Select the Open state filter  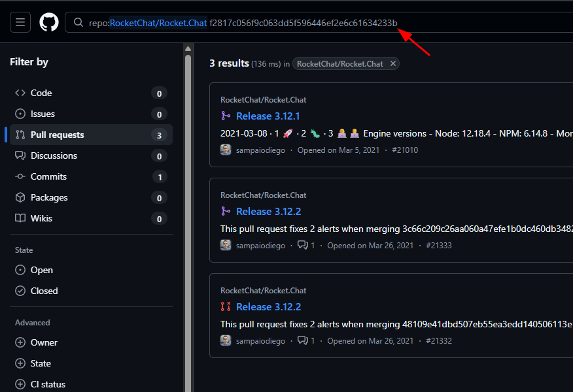pos(41,270)
